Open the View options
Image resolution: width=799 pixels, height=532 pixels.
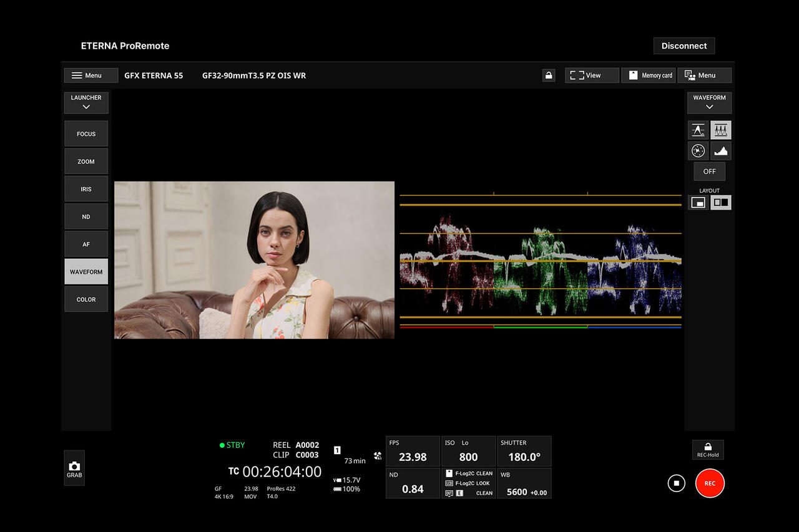tap(592, 75)
